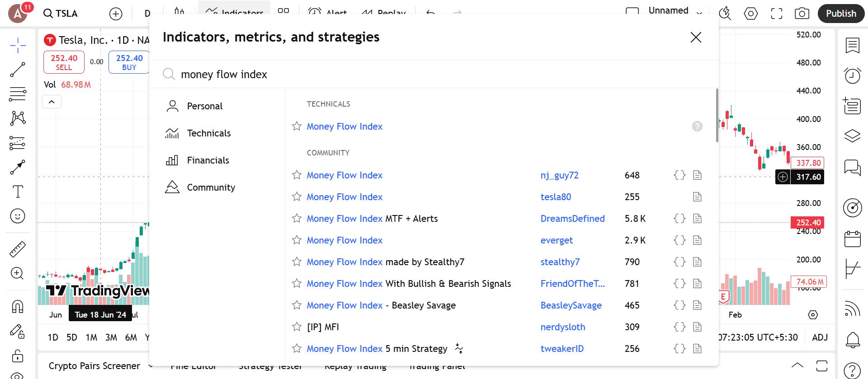View source code of nj_guy72 script

(679, 175)
